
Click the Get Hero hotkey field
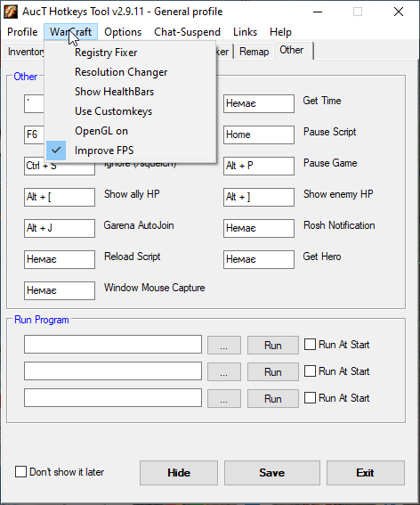(x=259, y=259)
